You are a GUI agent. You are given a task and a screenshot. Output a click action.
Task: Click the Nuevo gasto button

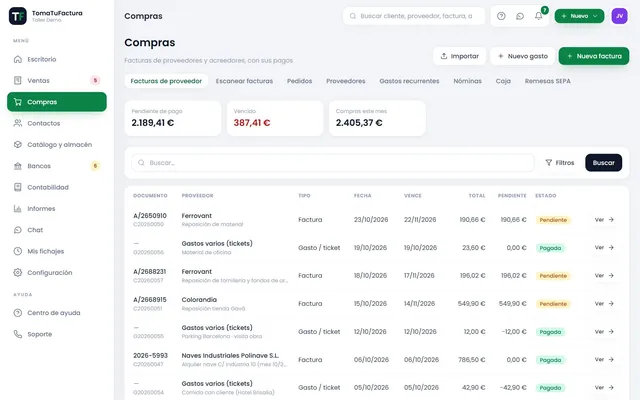[x=522, y=56]
